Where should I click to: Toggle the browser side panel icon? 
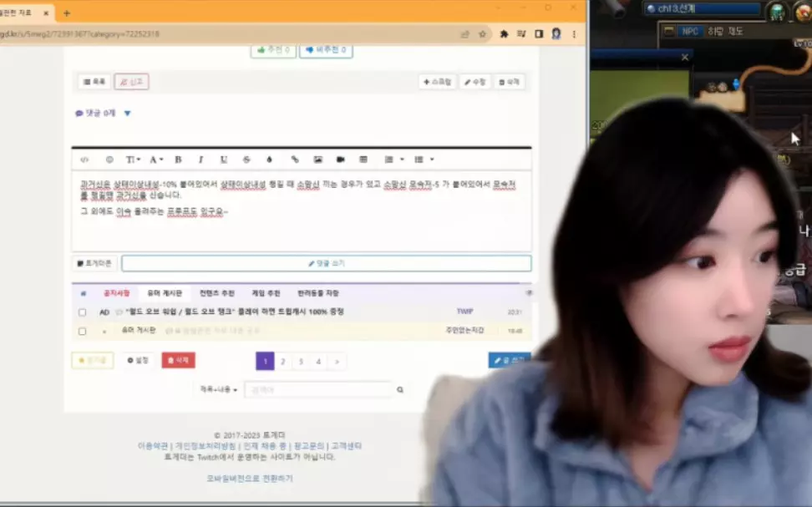539,34
